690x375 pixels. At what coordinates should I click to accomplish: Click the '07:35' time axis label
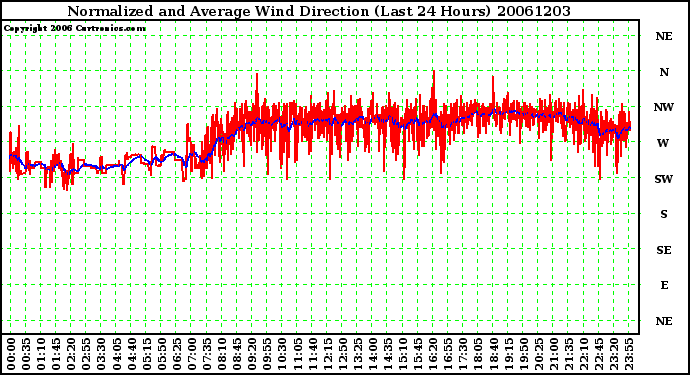coord(207,354)
